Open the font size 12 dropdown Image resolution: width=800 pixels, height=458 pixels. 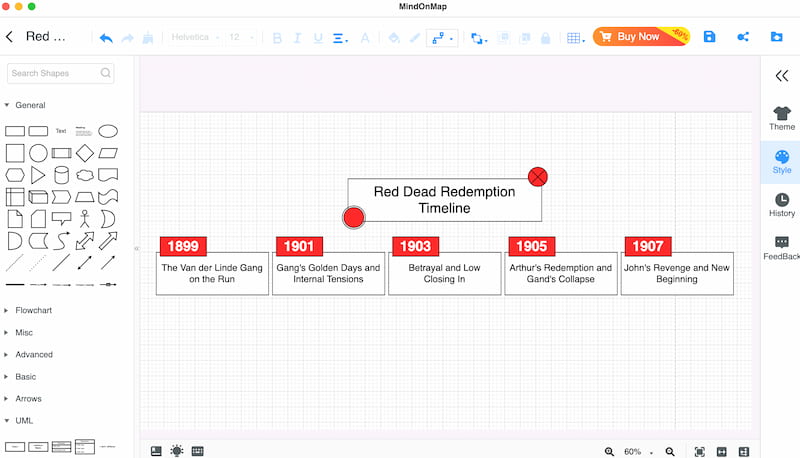coord(241,37)
